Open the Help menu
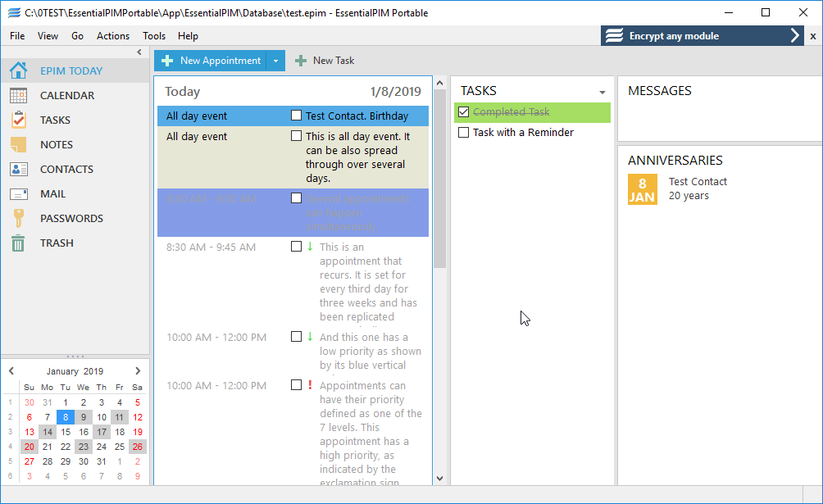 click(x=188, y=36)
